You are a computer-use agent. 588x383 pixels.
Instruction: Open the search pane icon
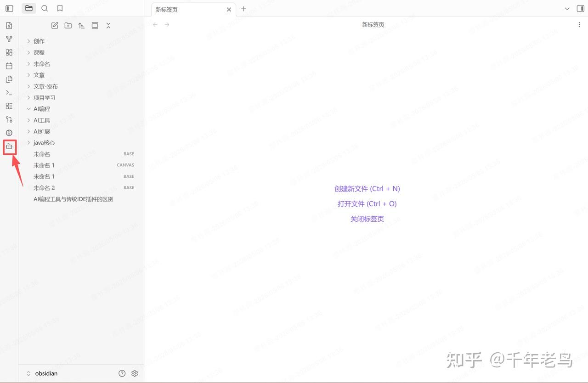pyautogui.click(x=45, y=8)
